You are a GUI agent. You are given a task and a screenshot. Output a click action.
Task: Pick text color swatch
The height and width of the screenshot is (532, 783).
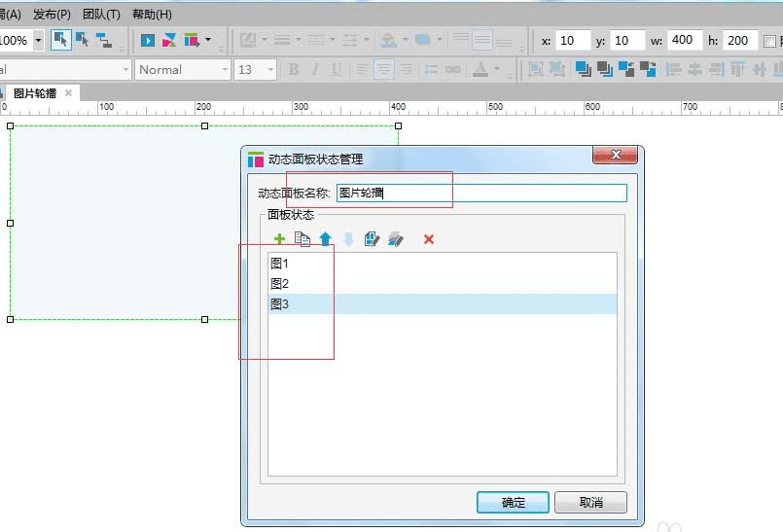(x=480, y=69)
